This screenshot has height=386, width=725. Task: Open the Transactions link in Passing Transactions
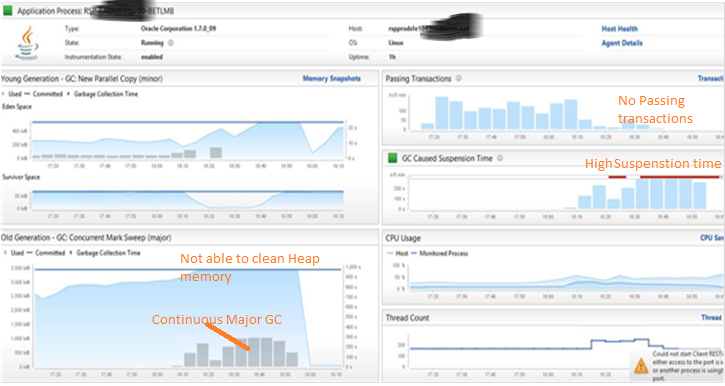coord(711,79)
